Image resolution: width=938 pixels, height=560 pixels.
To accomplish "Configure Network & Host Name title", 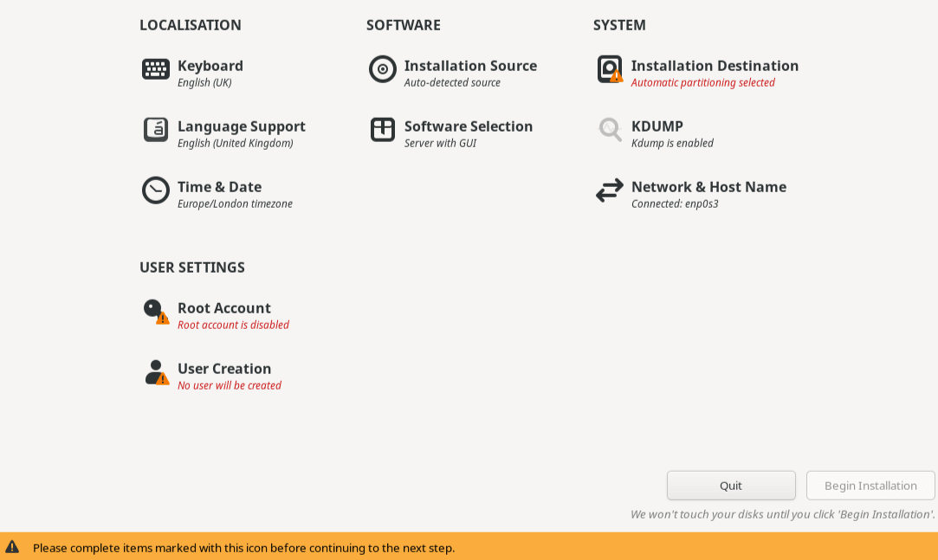I will pyautogui.click(x=708, y=187).
